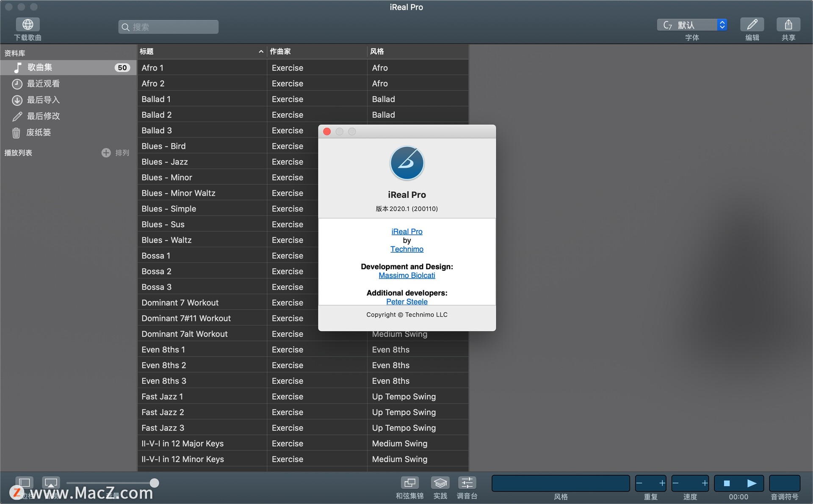Open the download songs globe icon

[28, 25]
